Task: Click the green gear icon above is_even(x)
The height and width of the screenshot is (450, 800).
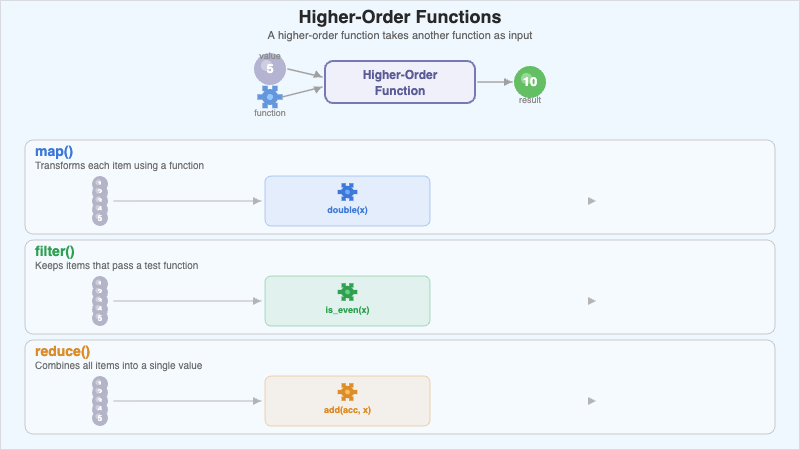Action: 347,292
